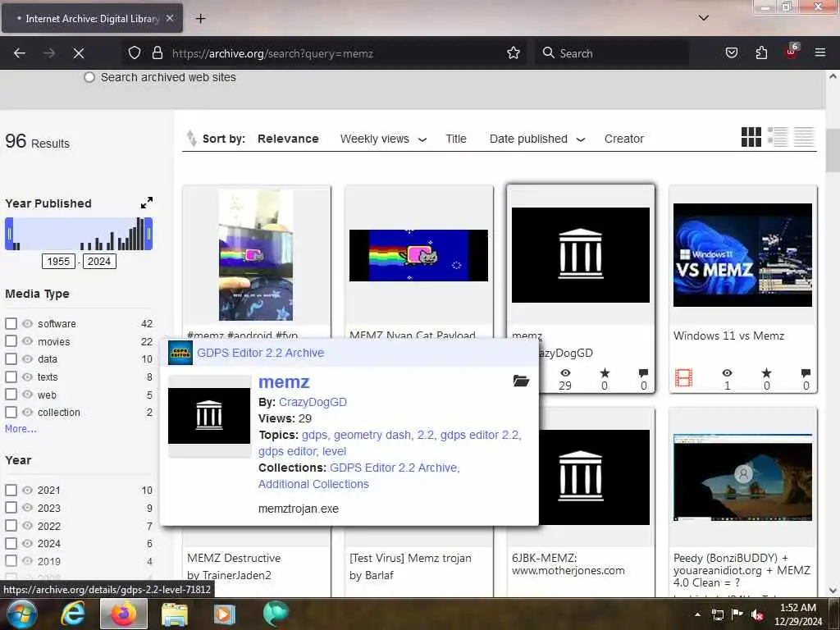The width and height of the screenshot is (840, 630).
Task: Click right handle of year range slider
Action: pyautogui.click(x=148, y=234)
